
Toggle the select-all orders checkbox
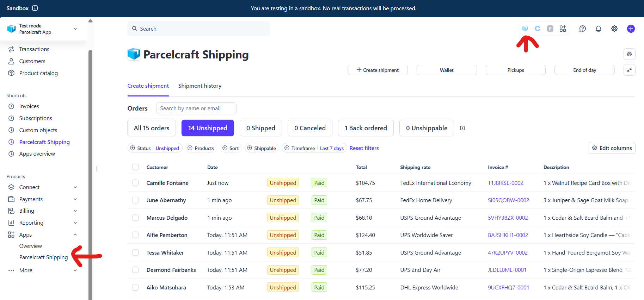(135, 167)
